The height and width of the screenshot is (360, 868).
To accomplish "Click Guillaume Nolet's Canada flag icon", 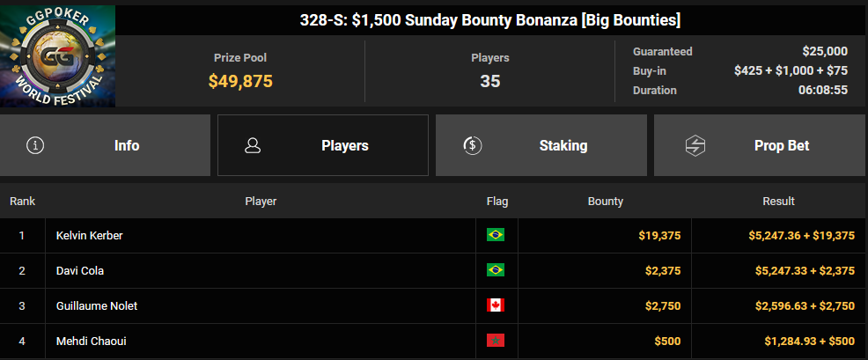I will 496,305.
